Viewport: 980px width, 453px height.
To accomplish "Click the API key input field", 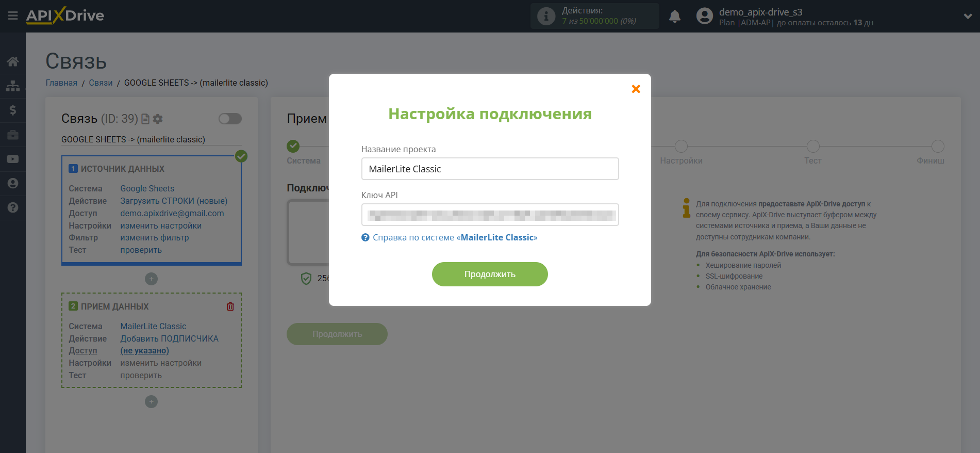I will click(490, 215).
